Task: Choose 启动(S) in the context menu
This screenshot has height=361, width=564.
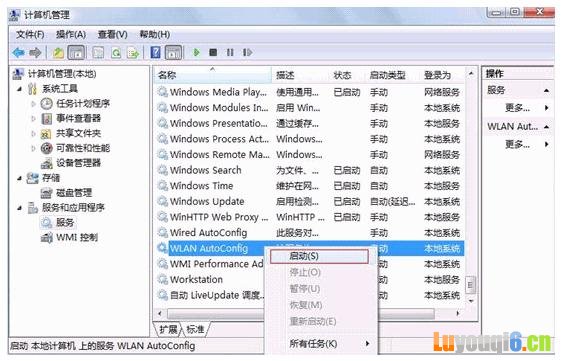Action: pyautogui.click(x=319, y=256)
